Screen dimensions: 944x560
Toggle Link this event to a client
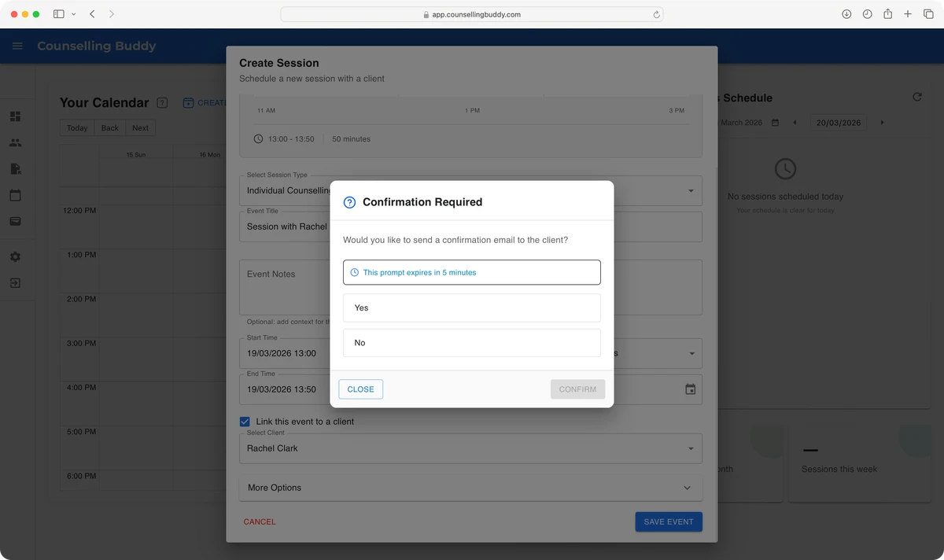click(245, 422)
